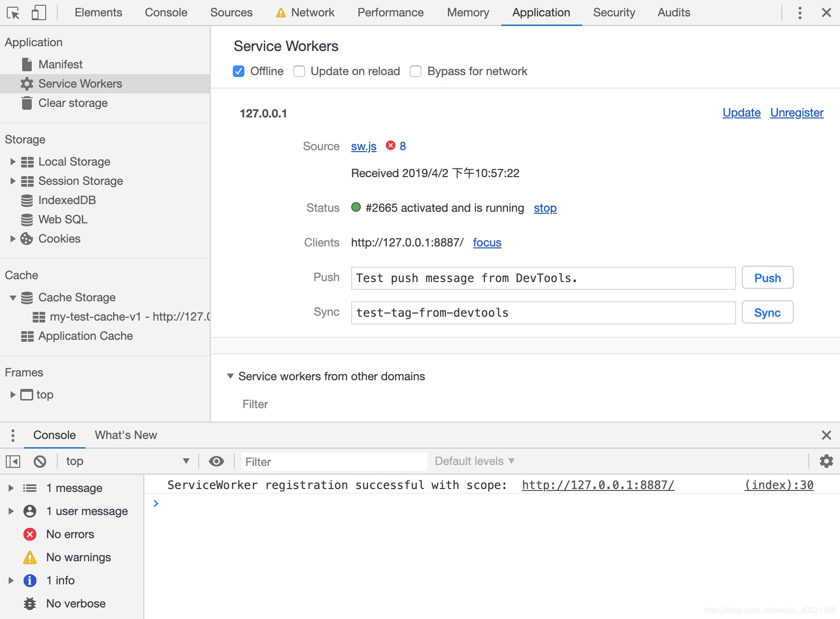Switch to the Elements tab

click(98, 13)
